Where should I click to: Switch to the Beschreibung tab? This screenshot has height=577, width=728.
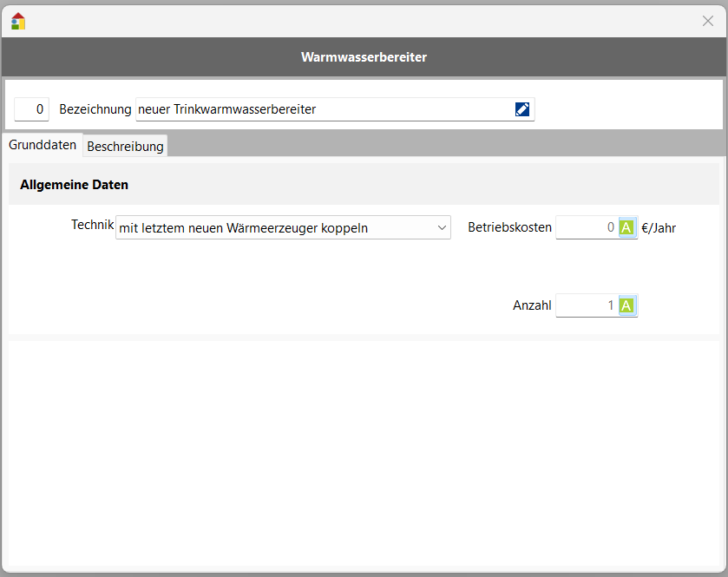125,147
